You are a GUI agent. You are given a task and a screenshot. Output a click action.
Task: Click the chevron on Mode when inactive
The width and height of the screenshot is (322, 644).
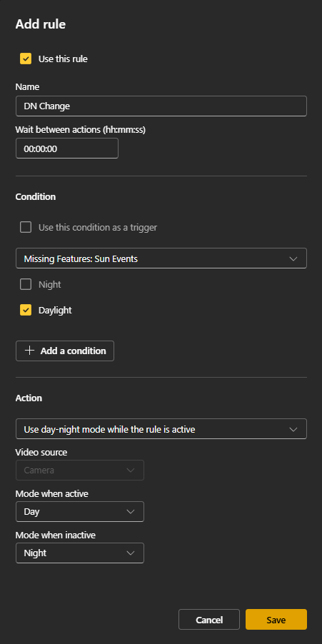point(131,553)
